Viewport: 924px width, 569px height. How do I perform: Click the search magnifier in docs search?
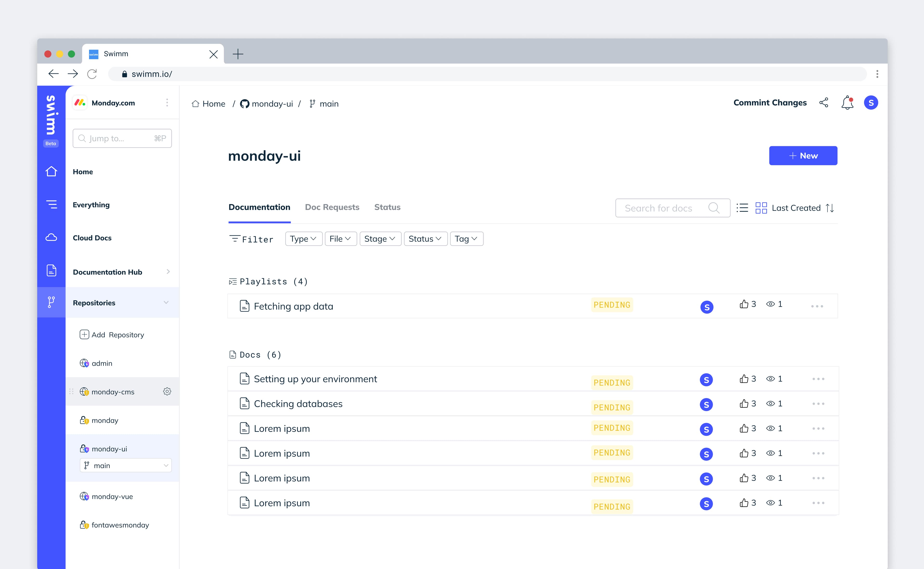(x=714, y=208)
